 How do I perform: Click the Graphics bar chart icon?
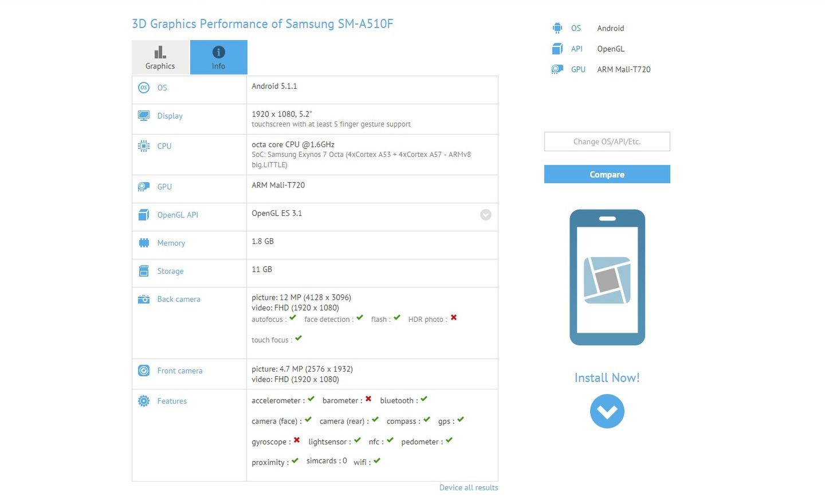[160, 52]
